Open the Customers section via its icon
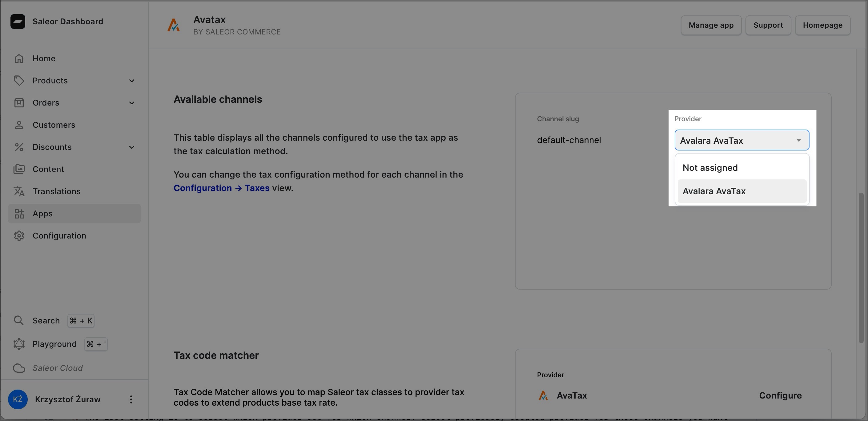 (19, 125)
